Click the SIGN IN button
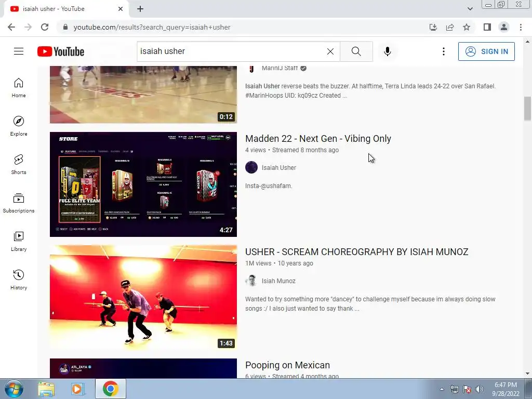532x399 pixels. (486, 51)
